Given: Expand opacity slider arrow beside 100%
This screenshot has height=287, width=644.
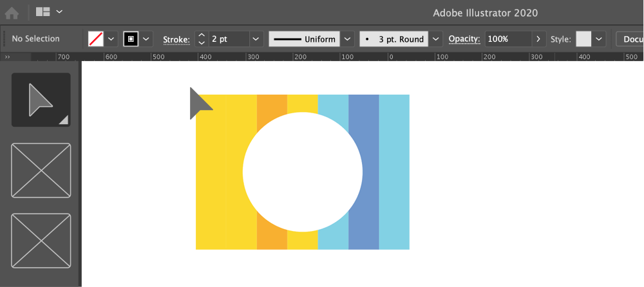Looking at the screenshot, I should (539, 39).
